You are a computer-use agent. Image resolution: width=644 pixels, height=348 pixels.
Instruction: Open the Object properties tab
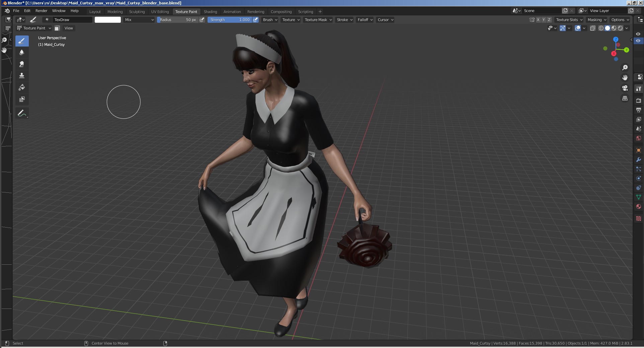pos(639,150)
